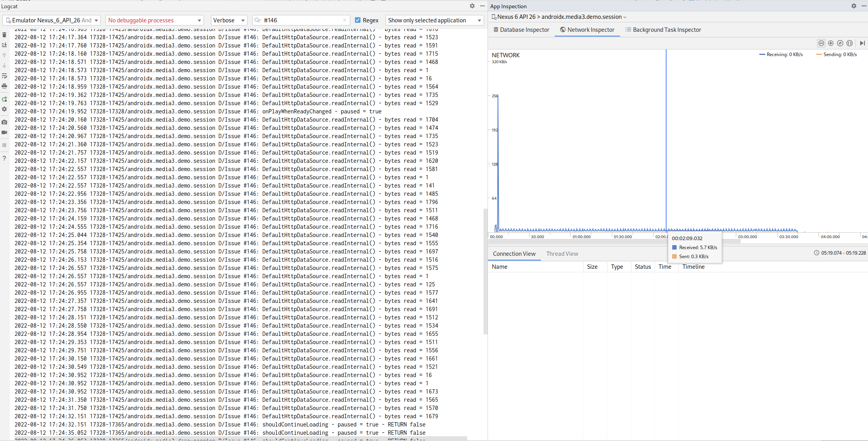Open the Show only selected application dropdown
868x441 pixels.
(x=434, y=20)
